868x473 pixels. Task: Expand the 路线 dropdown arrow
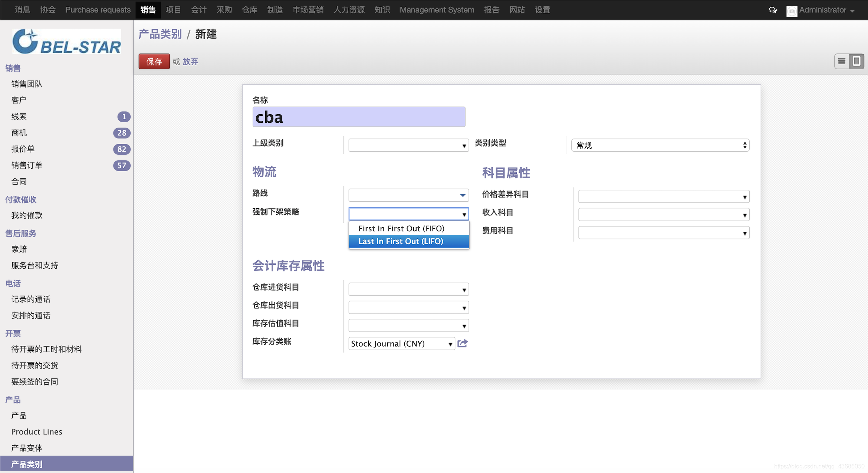(463, 195)
